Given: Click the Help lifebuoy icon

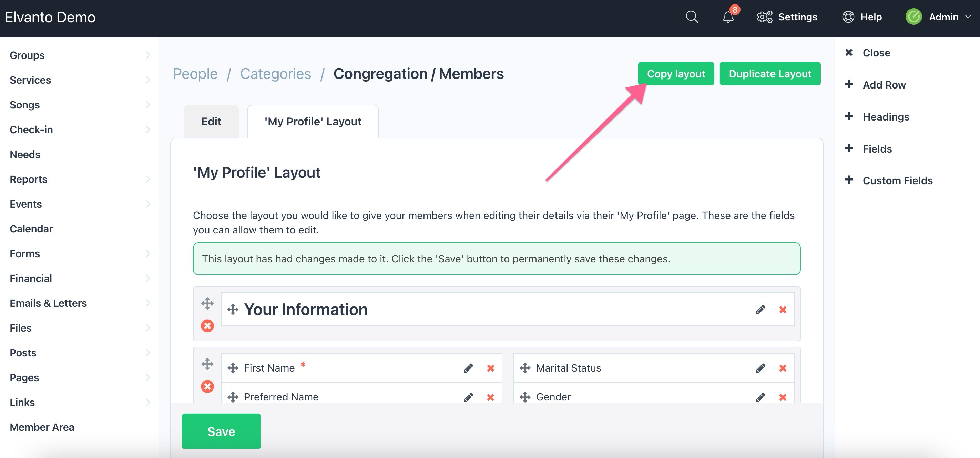Looking at the screenshot, I should [848, 17].
